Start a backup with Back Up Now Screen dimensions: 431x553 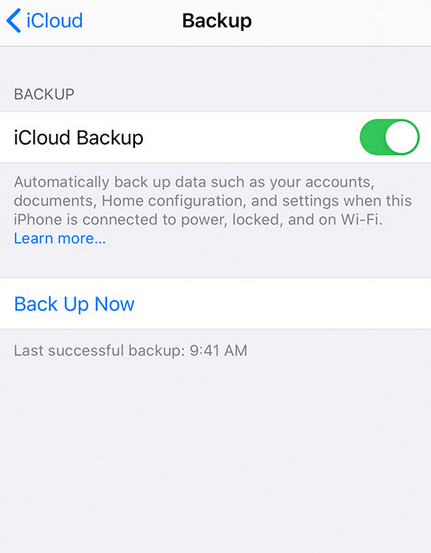coord(74,304)
